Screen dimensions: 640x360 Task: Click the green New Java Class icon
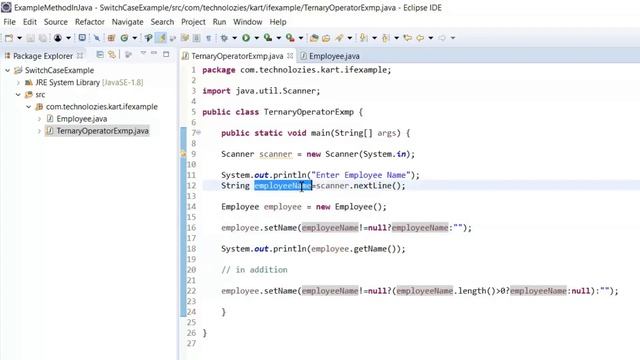click(x=124, y=38)
